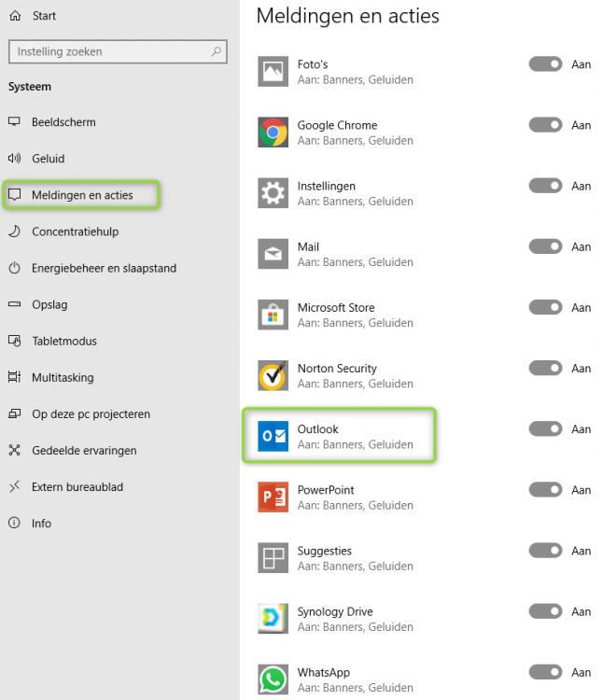Screen dimensions: 602x700
Task: Return to Start settings home
Action: click(43, 16)
